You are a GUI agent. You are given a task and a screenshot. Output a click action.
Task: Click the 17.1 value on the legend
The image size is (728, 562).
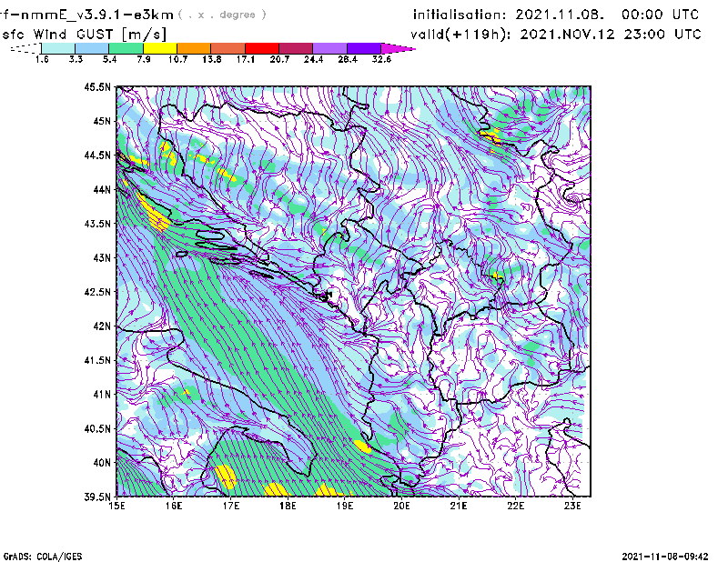pyautogui.click(x=245, y=59)
